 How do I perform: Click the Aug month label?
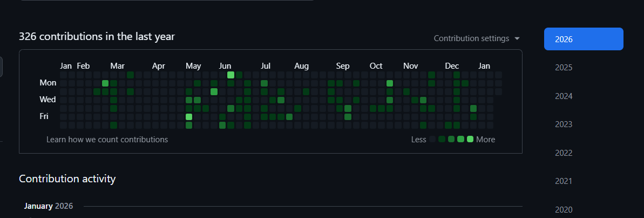pyautogui.click(x=301, y=66)
